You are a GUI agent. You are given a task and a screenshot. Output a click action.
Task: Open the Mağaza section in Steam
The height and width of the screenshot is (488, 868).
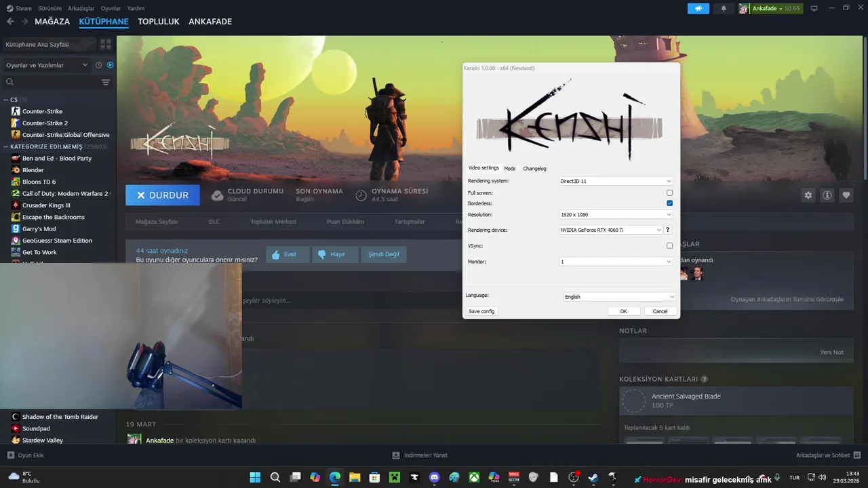point(52,22)
